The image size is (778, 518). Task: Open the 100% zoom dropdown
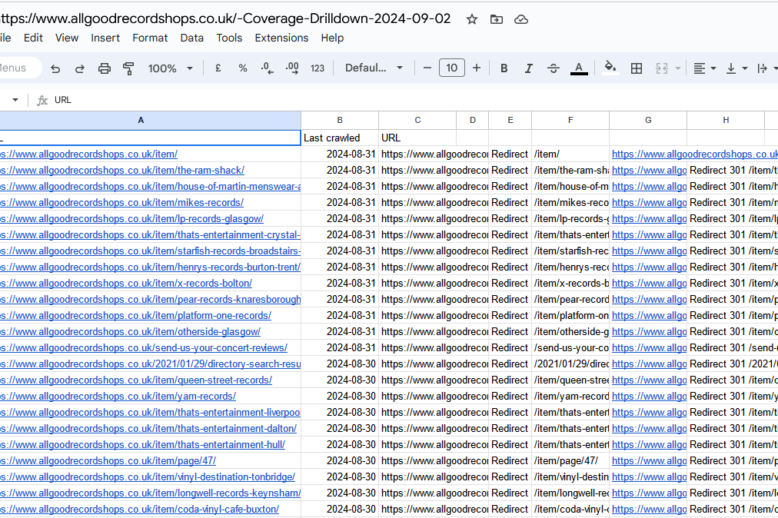171,68
